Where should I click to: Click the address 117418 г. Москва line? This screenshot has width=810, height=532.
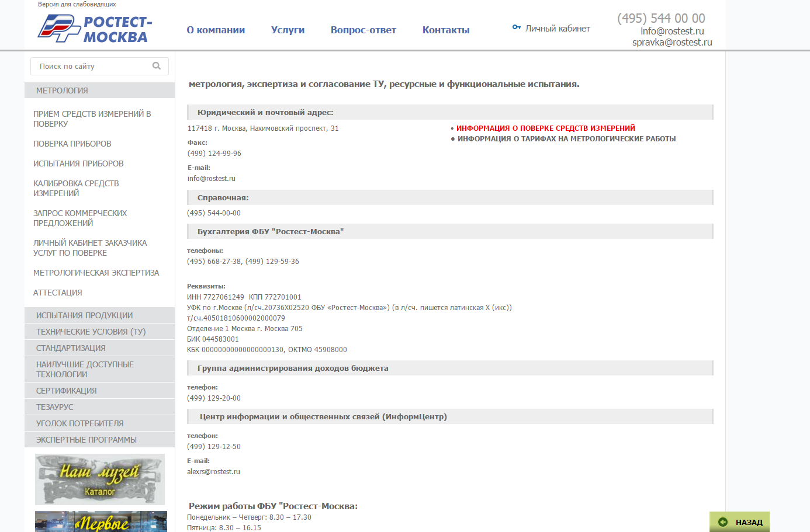[x=263, y=128]
